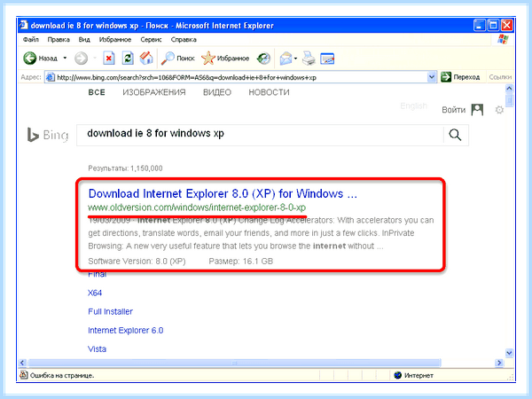This screenshot has height=399, width=532.
Task: Open the Сервис menu
Action: pyautogui.click(x=151, y=40)
